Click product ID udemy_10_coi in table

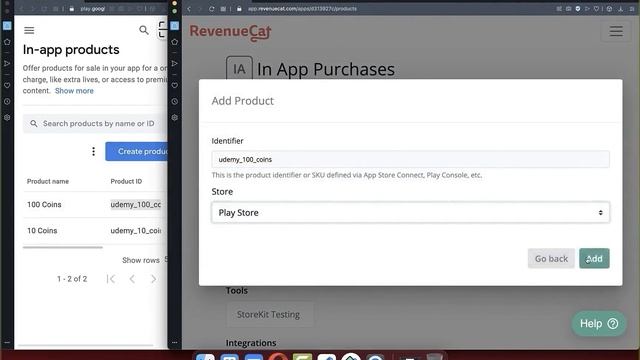(136, 231)
